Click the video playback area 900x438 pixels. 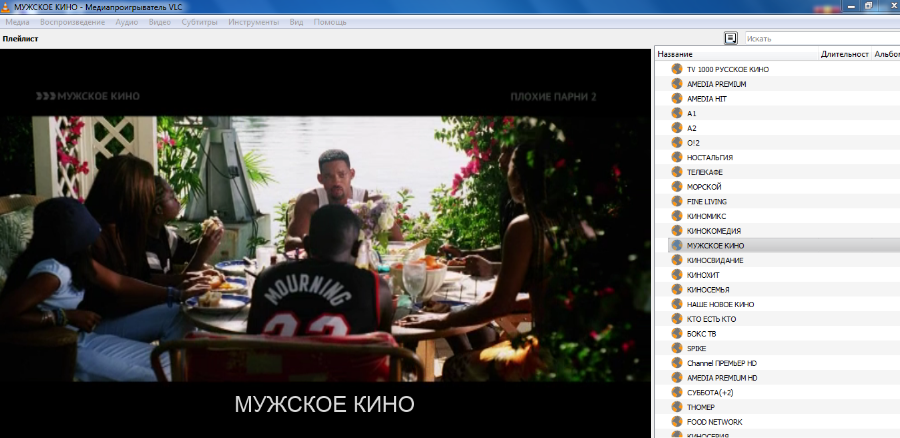[325, 243]
